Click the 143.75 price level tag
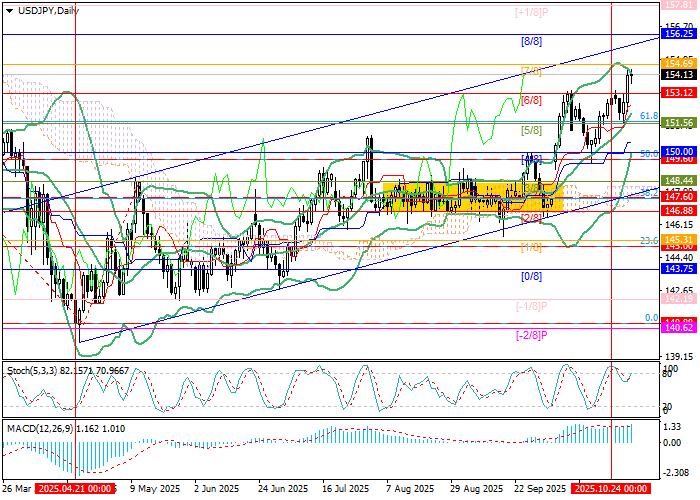The width and height of the screenshot is (700, 500). tap(679, 269)
